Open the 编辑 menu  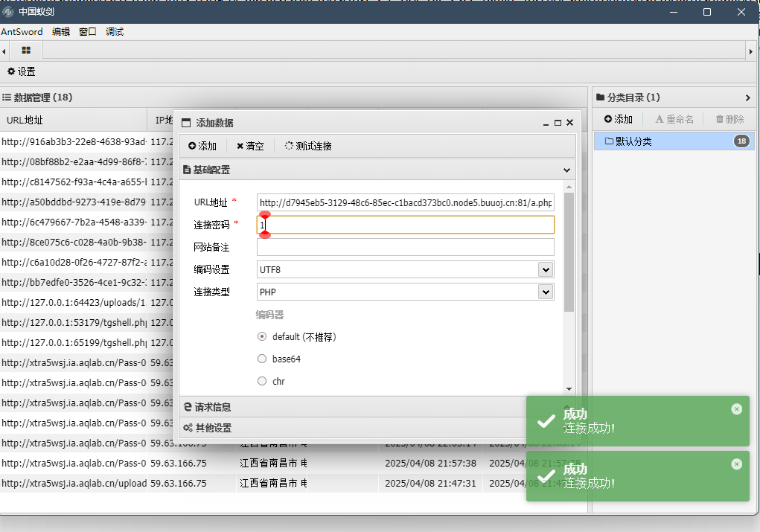pyautogui.click(x=61, y=32)
